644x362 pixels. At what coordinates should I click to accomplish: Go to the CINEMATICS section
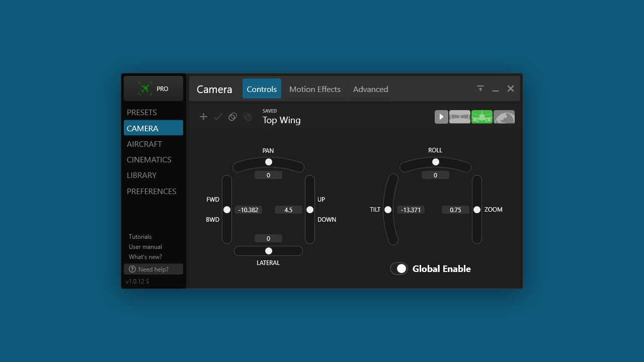[x=149, y=159]
